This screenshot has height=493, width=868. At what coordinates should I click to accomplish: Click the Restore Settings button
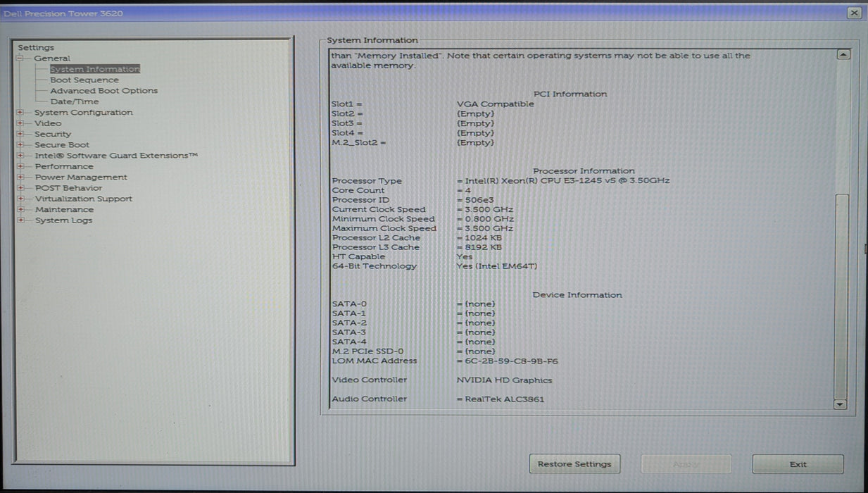(x=574, y=464)
